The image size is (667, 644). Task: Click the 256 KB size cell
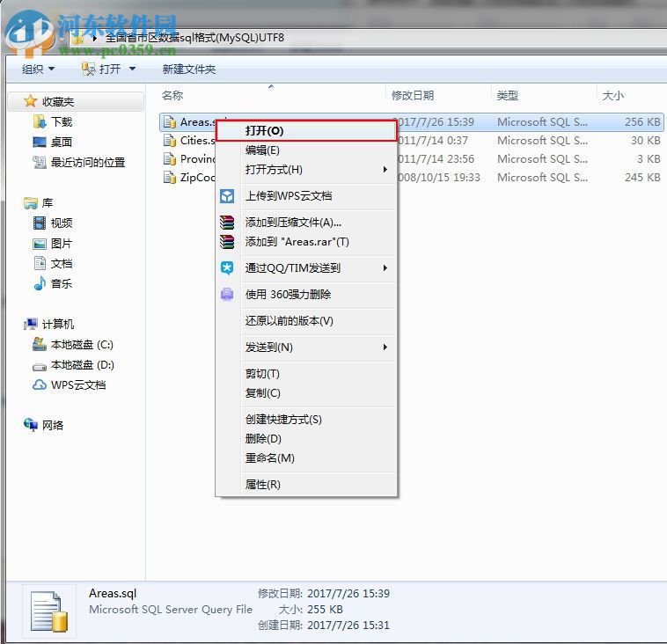(642, 122)
